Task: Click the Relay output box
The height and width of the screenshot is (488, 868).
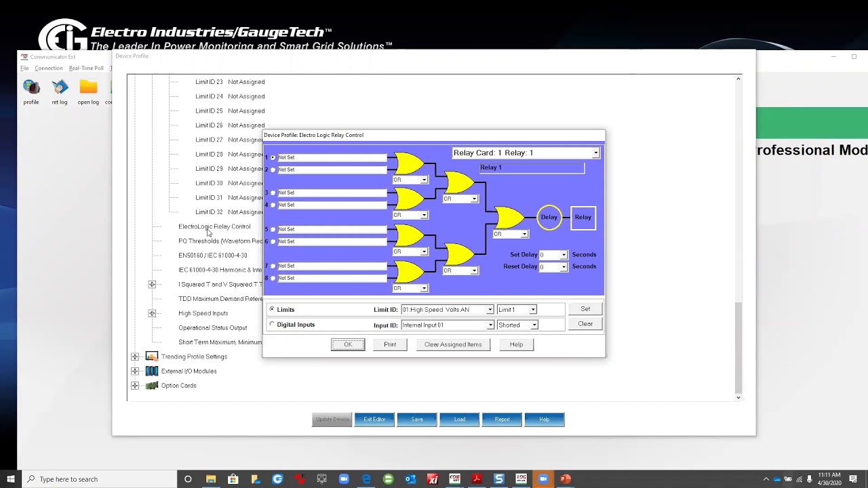Action: click(x=583, y=218)
